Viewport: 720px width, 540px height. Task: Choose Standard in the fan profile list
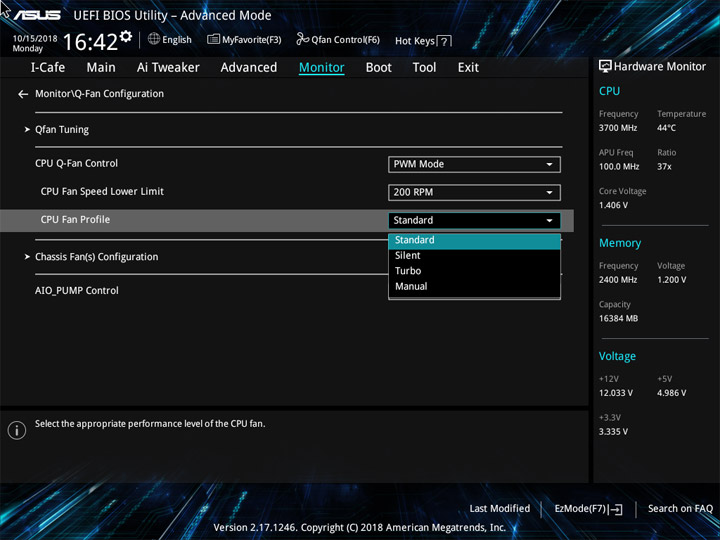pos(474,241)
